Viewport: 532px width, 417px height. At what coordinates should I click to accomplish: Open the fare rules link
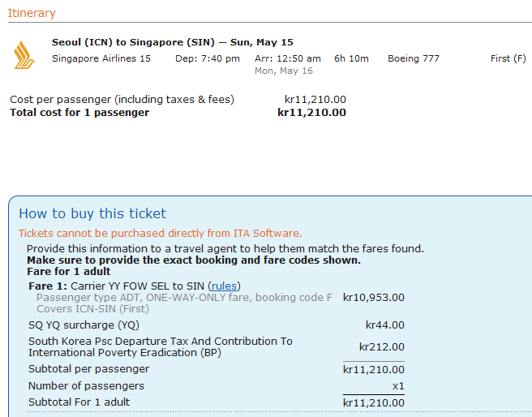[225, 286]
